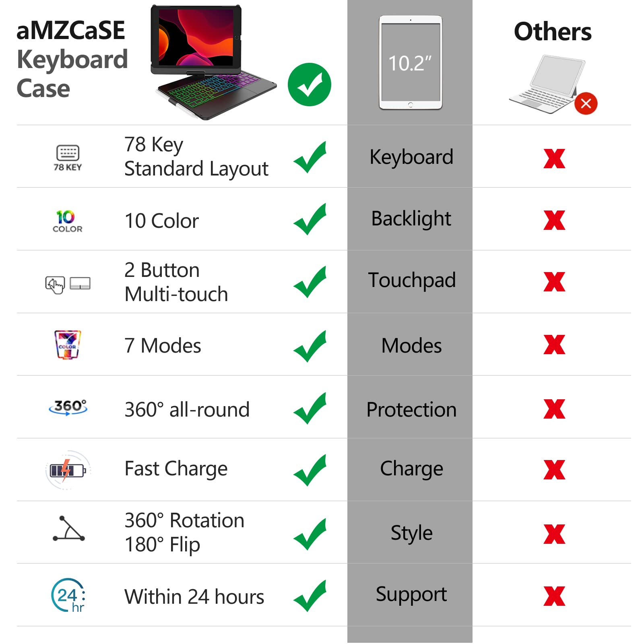The width and height of the screenshot is (644, 644).
Task: Click the green check beside 10 Color
Action: point(310,220)
